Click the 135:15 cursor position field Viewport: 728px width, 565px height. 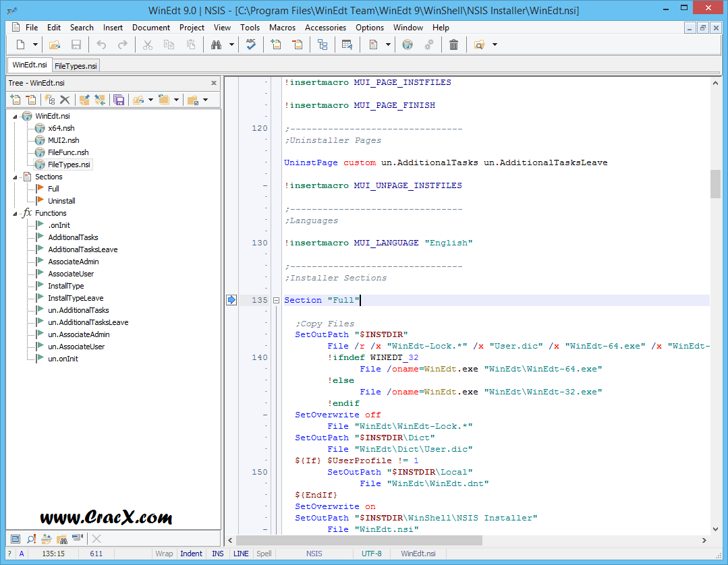53,554
